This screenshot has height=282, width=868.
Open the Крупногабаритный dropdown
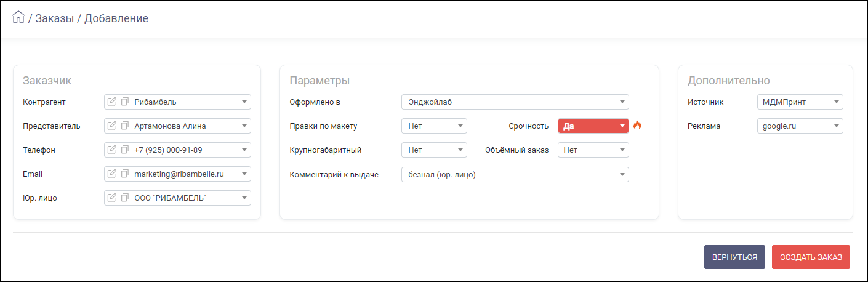point(434,150)
